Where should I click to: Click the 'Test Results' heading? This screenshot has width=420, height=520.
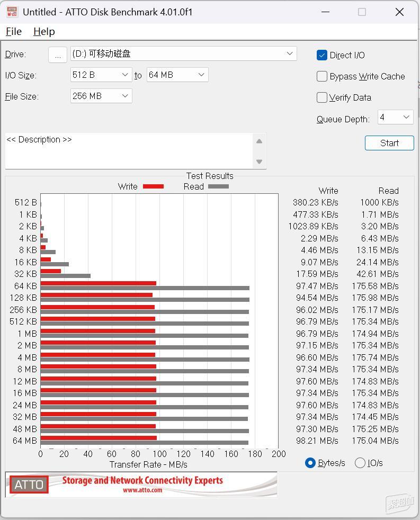210,176
